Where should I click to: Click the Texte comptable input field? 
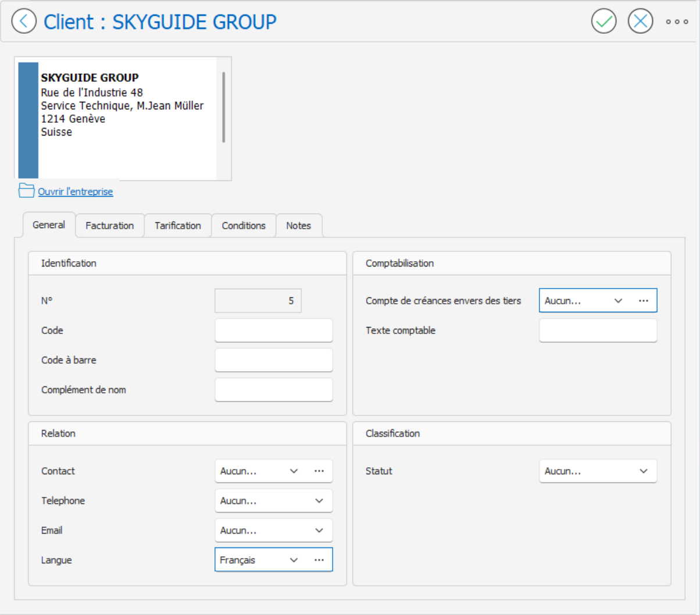[598, 330]
